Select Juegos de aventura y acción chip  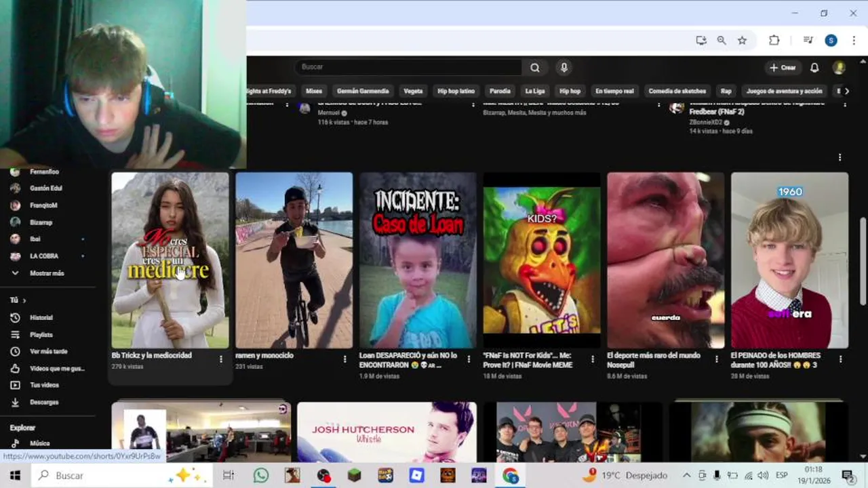click(x=784, y=91)
